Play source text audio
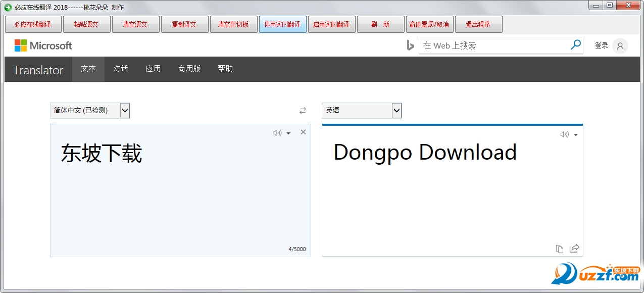The image size is (644, 293). pos(277,133)
